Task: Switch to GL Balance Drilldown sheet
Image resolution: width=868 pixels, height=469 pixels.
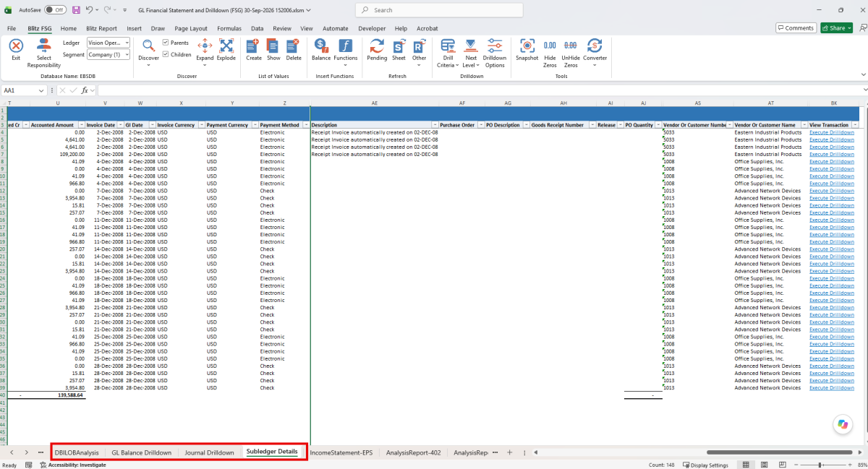Action: pos(142,452)
